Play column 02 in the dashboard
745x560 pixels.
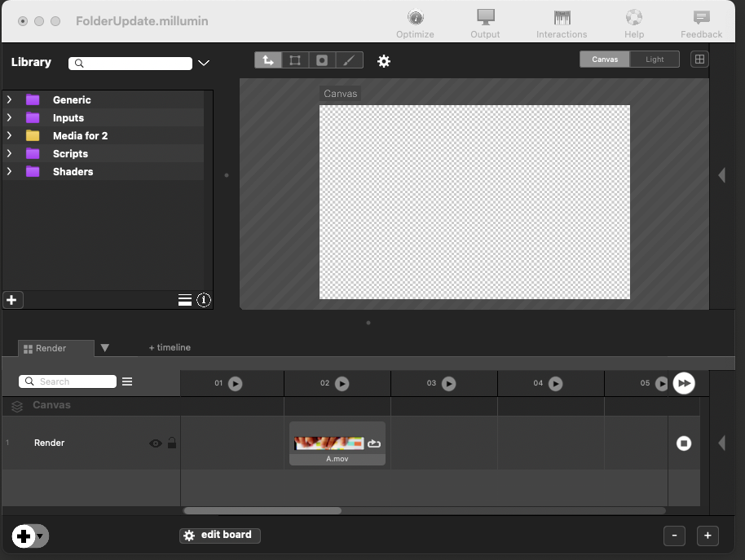342,383
